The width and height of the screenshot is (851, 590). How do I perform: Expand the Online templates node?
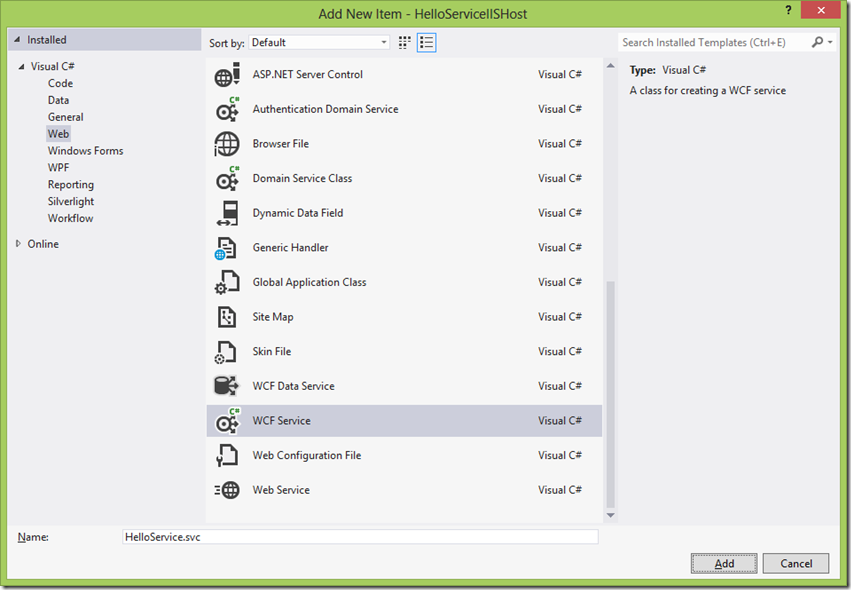[18, 244]
